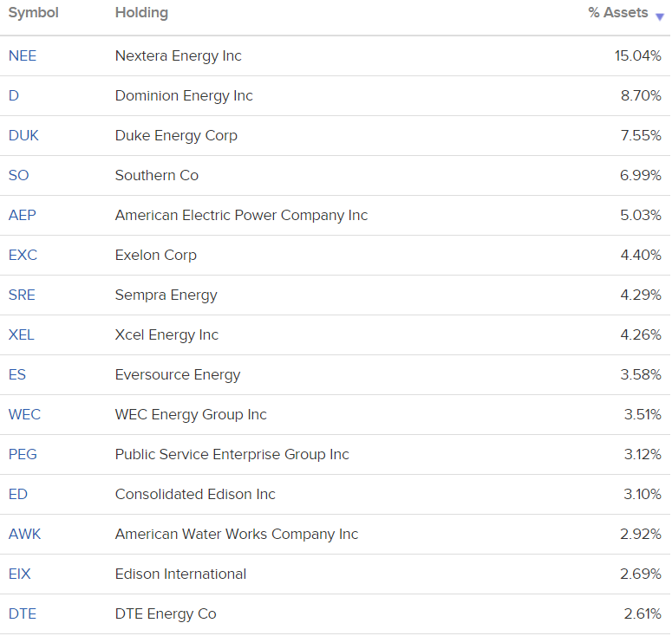Viewport: 672px width, 636px height.
Task: Open the PEG ticker link
Action: [23, 454]
